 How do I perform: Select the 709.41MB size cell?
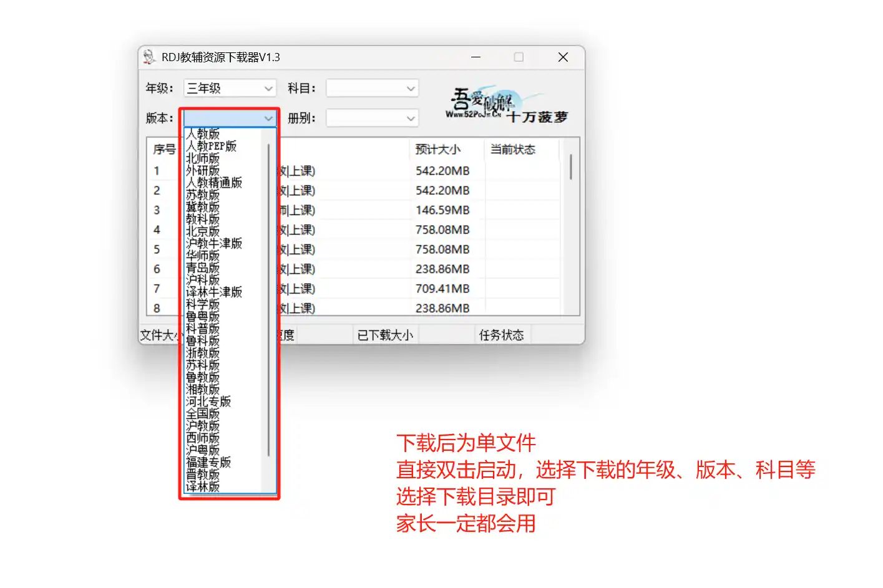[x=442, y=289]
